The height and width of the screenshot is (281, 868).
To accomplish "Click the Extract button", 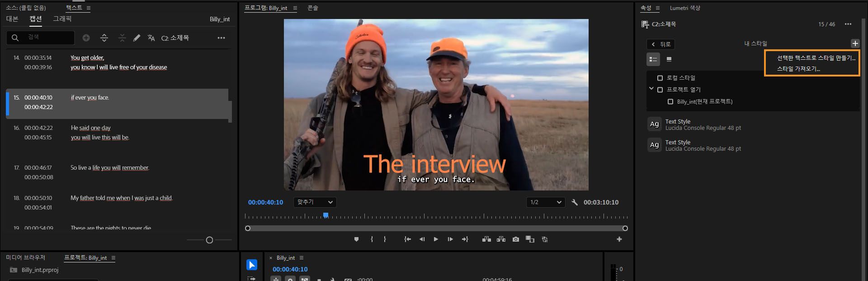I will [501, 239].
